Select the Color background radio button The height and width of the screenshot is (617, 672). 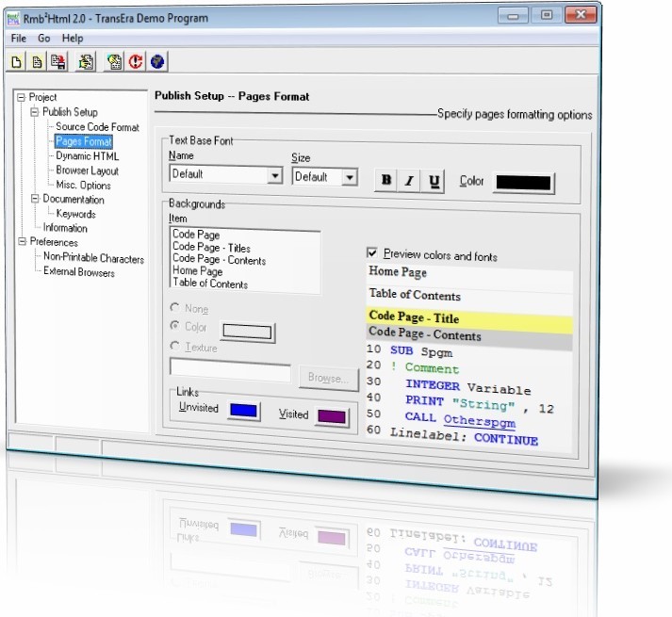click(x=175, y=326)
